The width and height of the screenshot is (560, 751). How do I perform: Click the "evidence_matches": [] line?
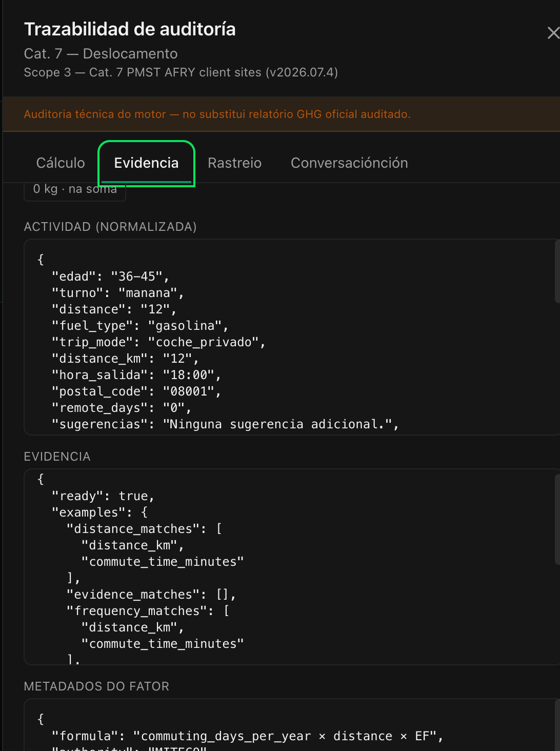151,595
